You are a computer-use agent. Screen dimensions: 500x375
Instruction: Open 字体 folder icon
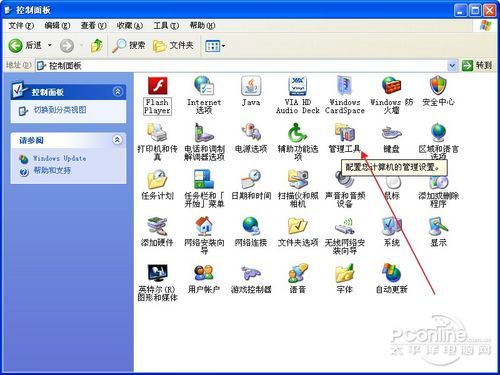pyautogui.click(x=345, y=273)
